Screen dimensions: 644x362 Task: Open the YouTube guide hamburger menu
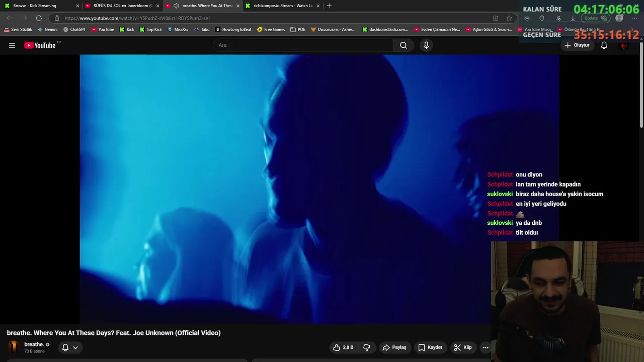pos(12,45)
